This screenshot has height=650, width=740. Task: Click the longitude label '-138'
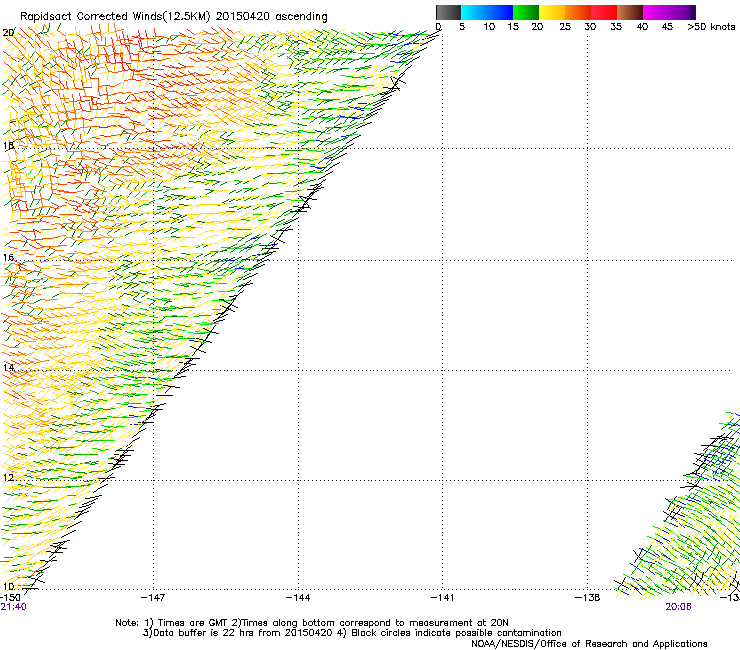click(587, 598)
